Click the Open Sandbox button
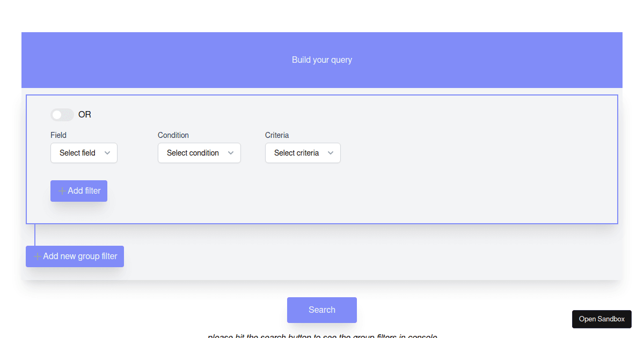The image size is (644, 338). point(602,319)
